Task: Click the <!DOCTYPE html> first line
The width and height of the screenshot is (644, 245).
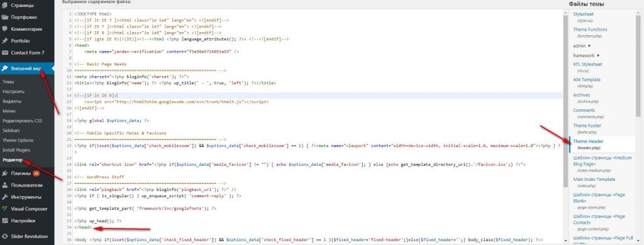Action: 93,14
